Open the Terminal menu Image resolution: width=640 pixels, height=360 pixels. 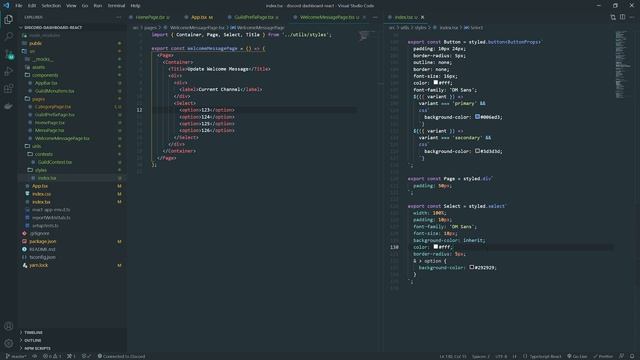pyautogui.click(x=116, y=6)
